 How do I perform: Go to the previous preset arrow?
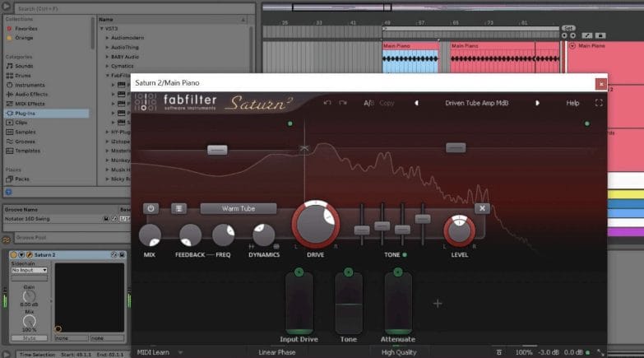[416, 103]
